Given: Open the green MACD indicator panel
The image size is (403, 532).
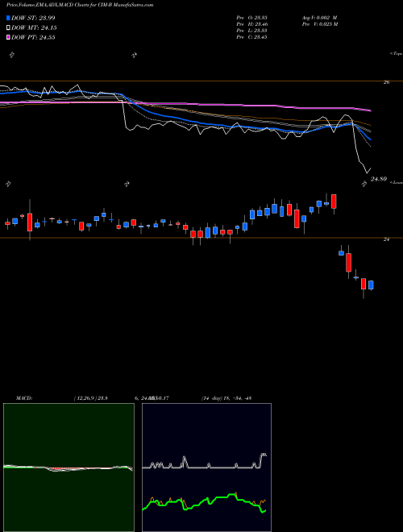Looking at the screenshot, I should [x=69, y=468].
